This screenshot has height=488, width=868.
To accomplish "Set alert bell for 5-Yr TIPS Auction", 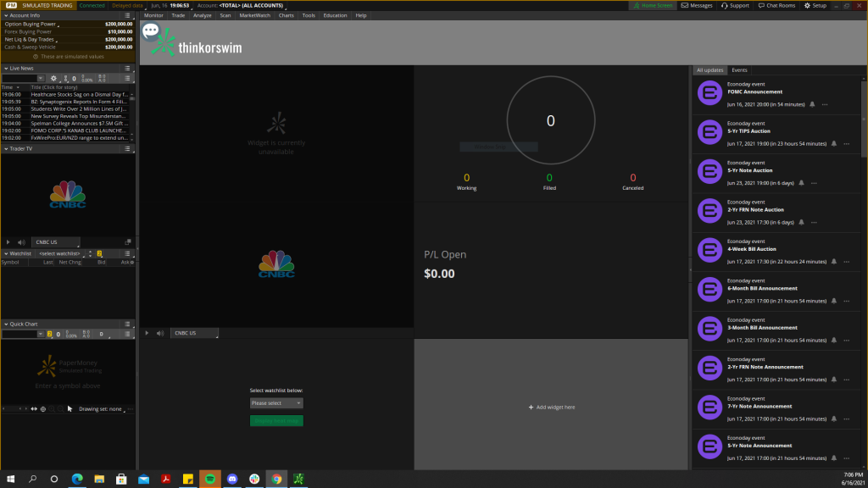I will (834, 144).
